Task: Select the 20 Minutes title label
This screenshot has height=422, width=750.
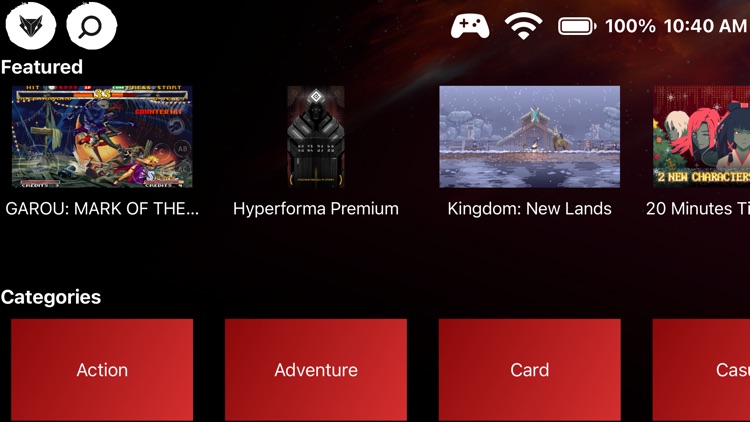Action: click(698, 209)
